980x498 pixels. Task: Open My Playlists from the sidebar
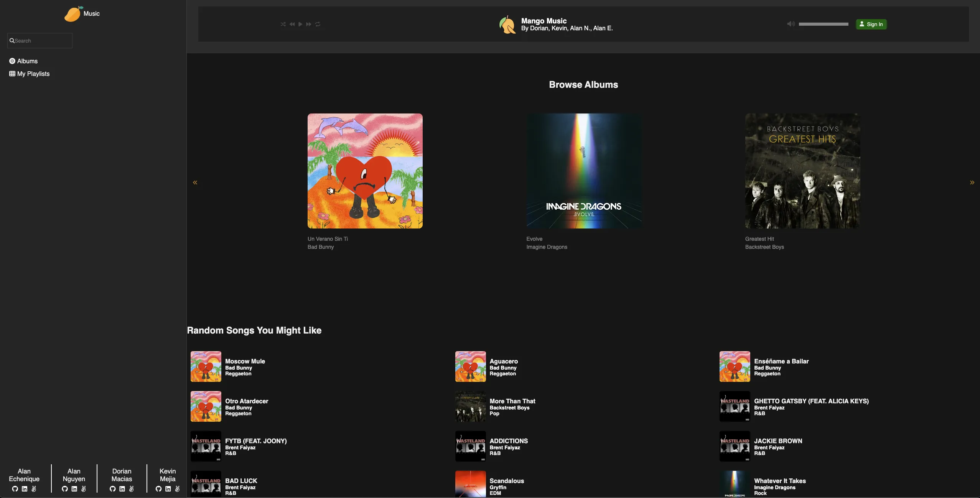click(33, 73)
